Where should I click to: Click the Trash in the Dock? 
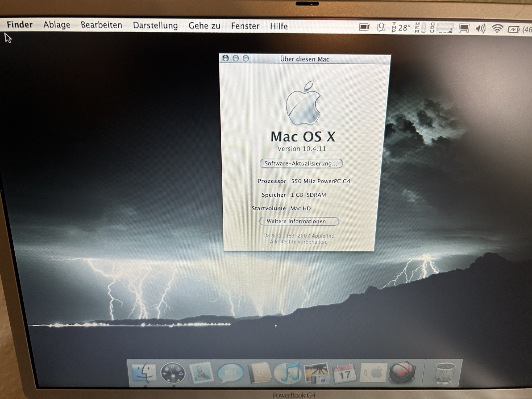point(444,373)
